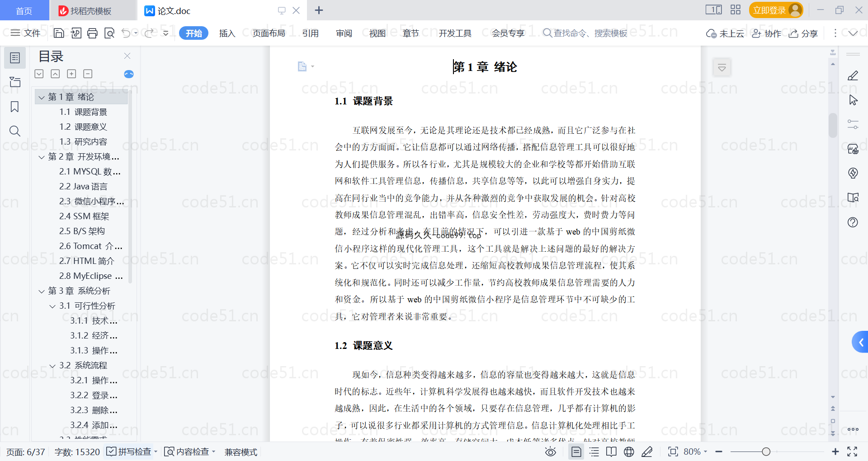The width and height of the screenshot is (868, 461).
Task: Go to the 首页 home tab
Action: click(x=24, y=10)
